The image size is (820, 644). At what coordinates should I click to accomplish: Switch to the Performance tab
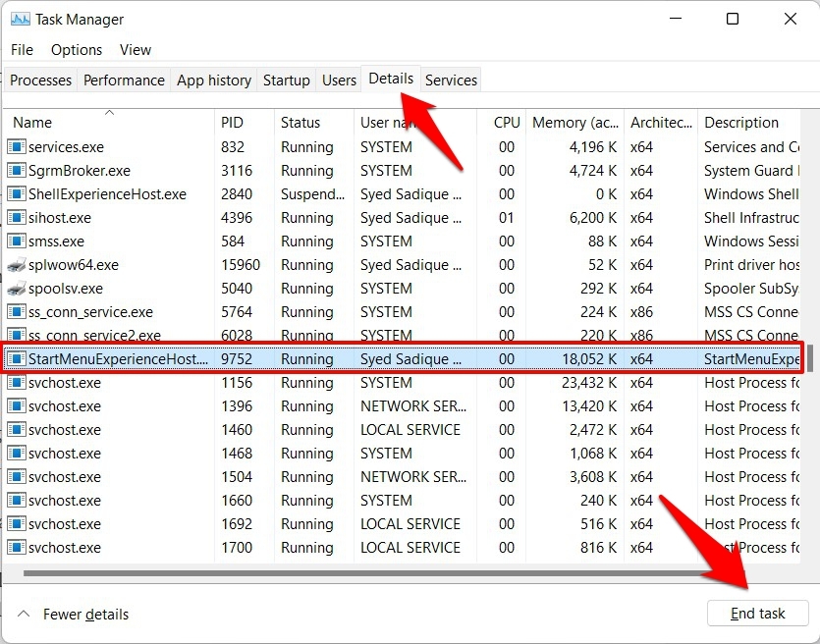coord(124,80)
